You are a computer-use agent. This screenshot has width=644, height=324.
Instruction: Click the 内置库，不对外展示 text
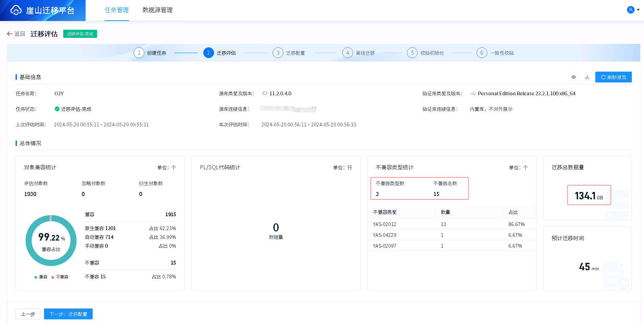491,109
